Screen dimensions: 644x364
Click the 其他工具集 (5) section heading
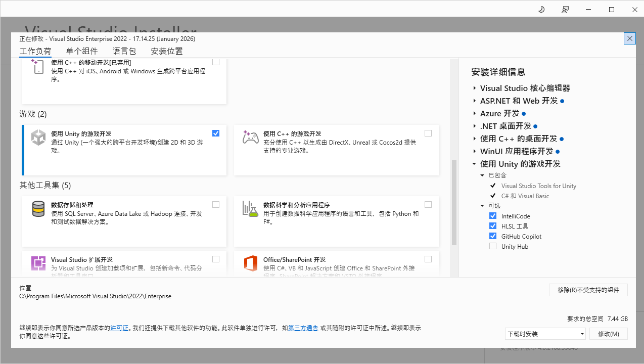click(x=45, y=186)
